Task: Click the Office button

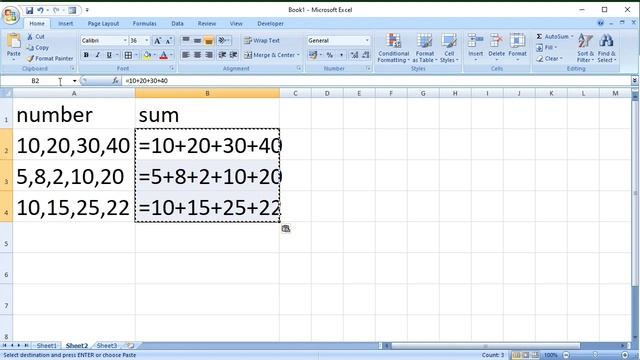Action: (11, 15)
